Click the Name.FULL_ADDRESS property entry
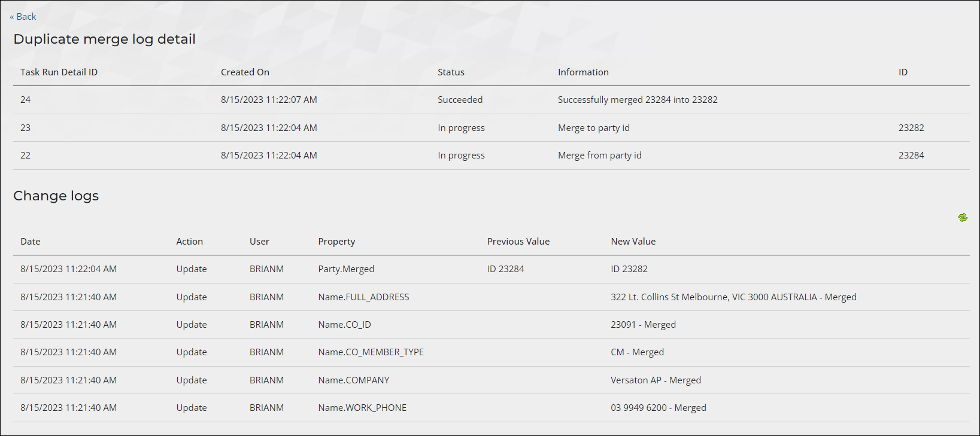Screen dimensions: 980x436 tap(363, 297)
